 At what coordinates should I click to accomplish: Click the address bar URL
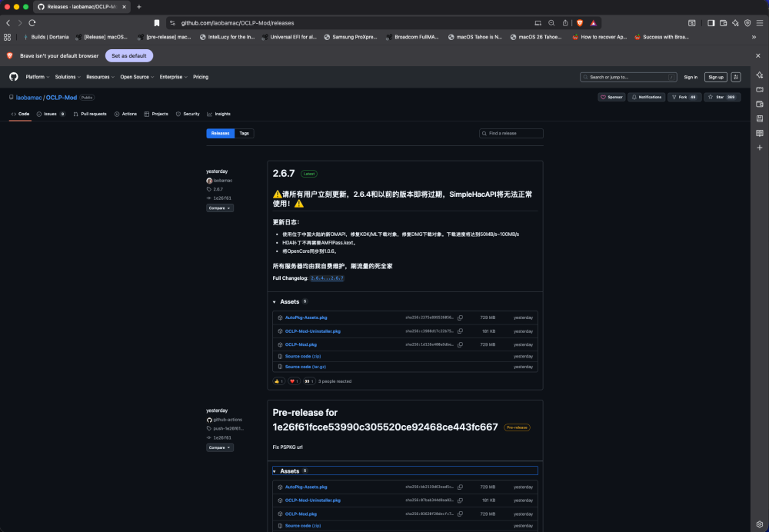(238, 23)
